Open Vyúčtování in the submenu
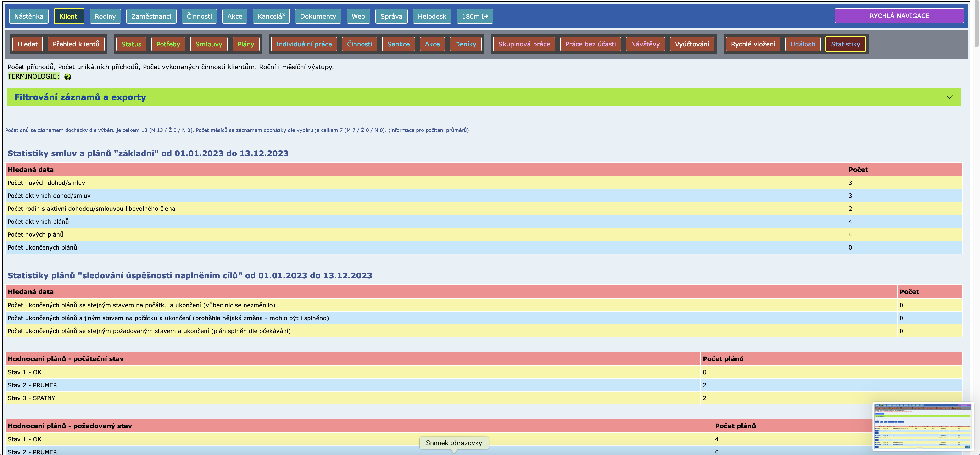980x455 pixels. pos(692,44)
